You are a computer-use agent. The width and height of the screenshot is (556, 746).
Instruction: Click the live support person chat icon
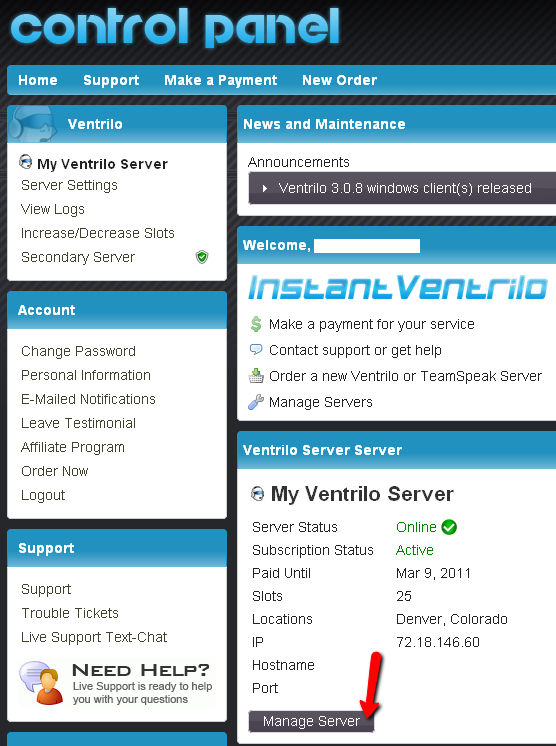click(41, 683)
